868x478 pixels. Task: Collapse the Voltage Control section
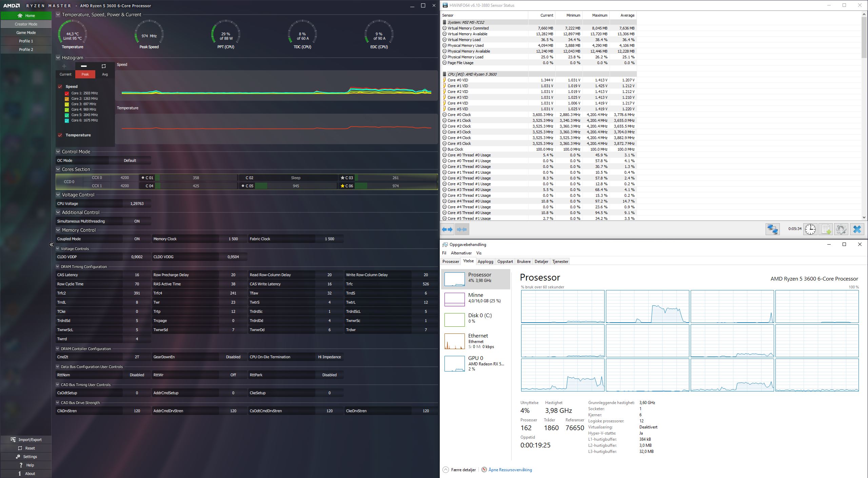pyautogui.click(x=58, y=195)
